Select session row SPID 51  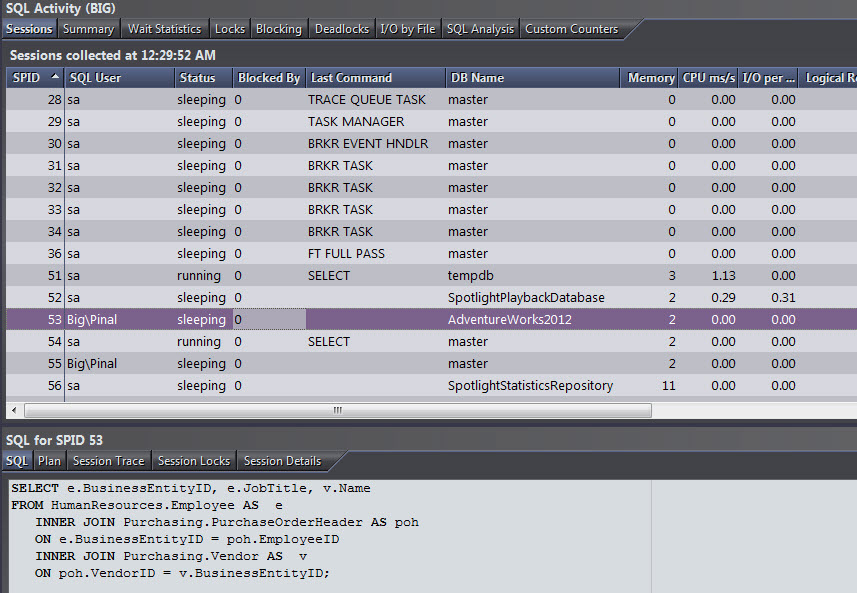click(432, 275)
